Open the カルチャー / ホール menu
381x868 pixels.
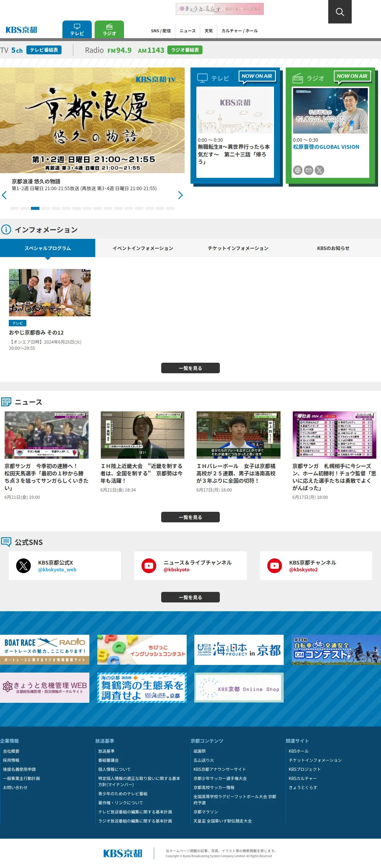coord(240,31)
